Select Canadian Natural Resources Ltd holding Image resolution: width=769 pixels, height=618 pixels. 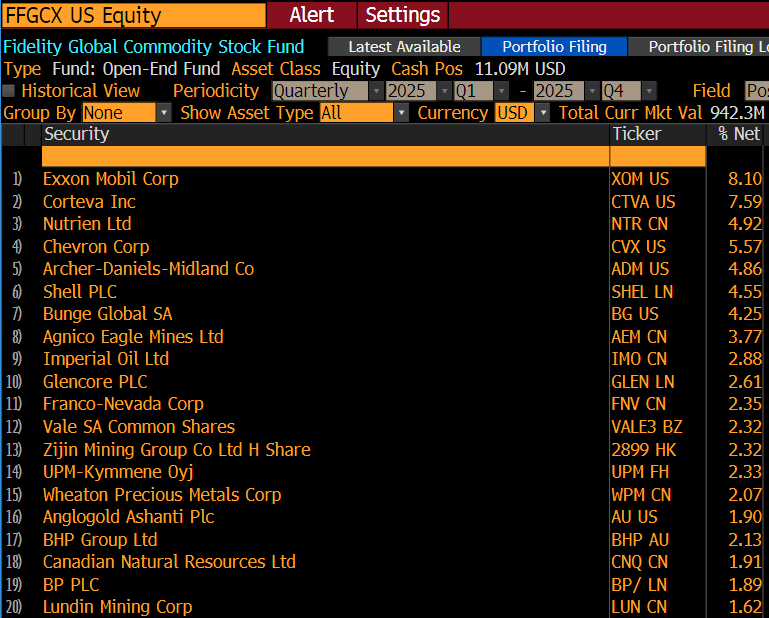(x=169, y=562)
